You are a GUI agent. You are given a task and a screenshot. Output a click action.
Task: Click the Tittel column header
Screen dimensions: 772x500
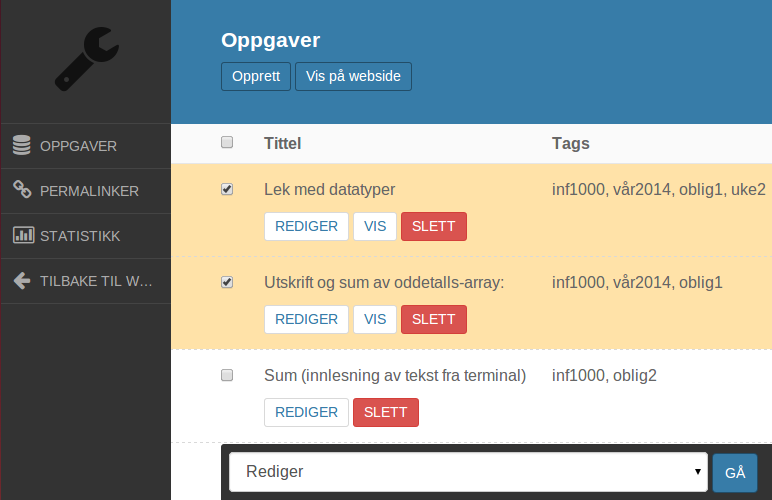(x=282, y=143)
